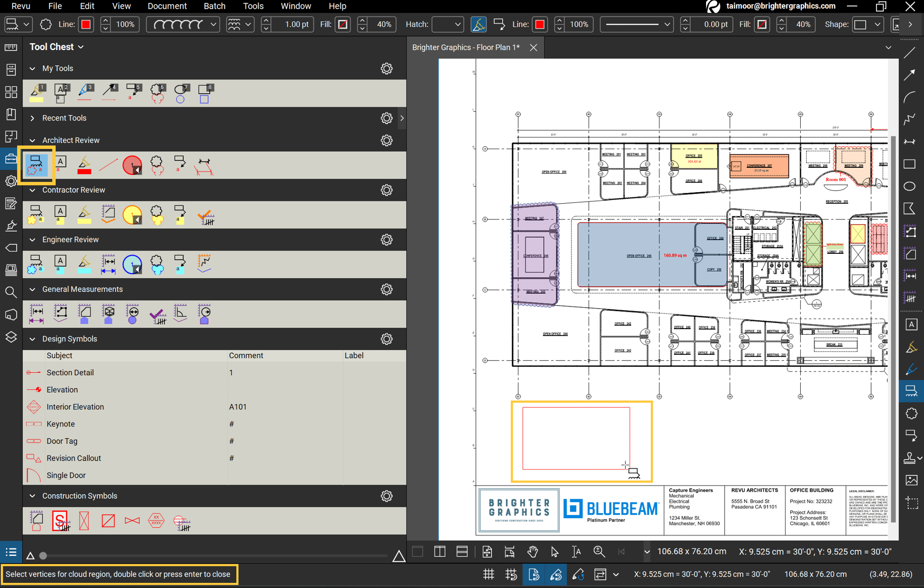Screen dimensions: 924x588
Task: Select the Highlighter tool on right toolbar
Action: point(911,347)
